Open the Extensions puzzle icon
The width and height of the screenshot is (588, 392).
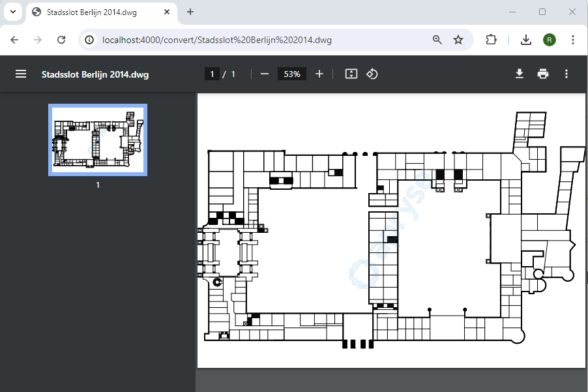(491, 40)
